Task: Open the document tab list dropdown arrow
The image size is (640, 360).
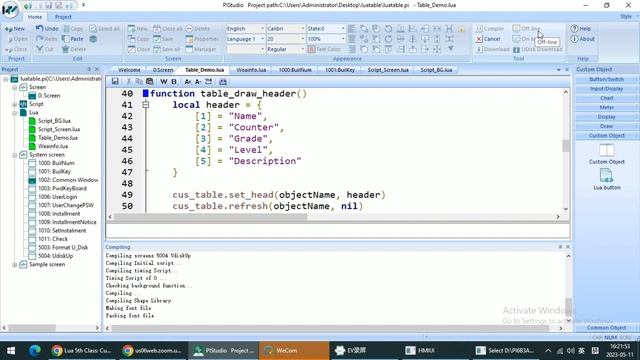Action: [x=559, y=70]
